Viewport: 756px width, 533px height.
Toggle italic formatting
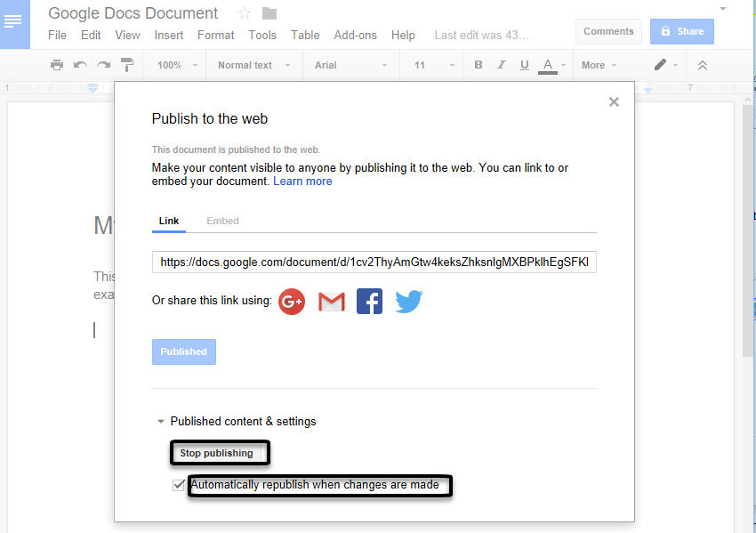coord(501,65)
